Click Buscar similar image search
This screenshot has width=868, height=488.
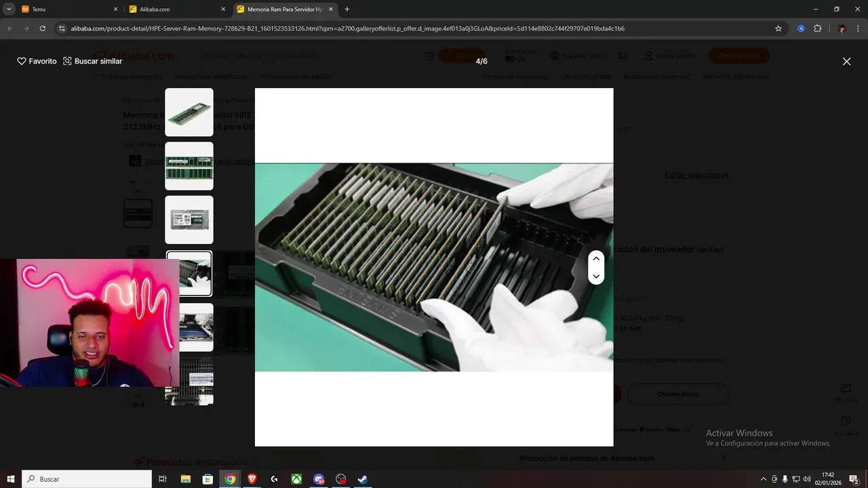point(93,61)
